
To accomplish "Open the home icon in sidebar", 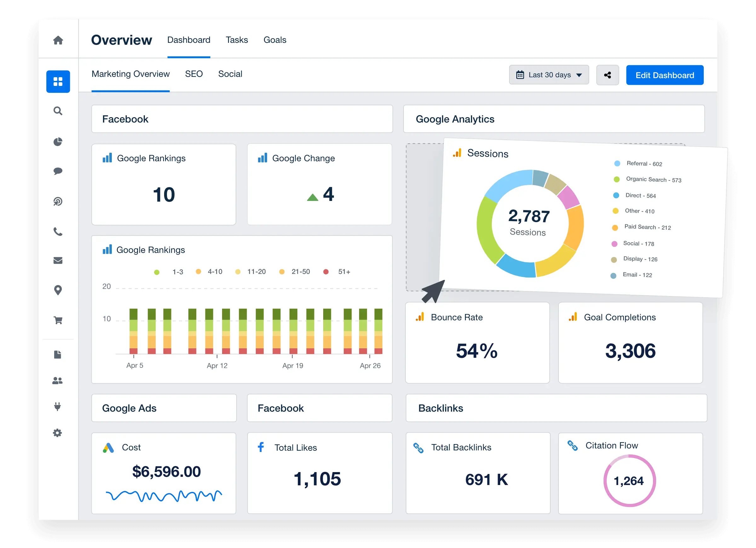I will (x=58, y=40).
